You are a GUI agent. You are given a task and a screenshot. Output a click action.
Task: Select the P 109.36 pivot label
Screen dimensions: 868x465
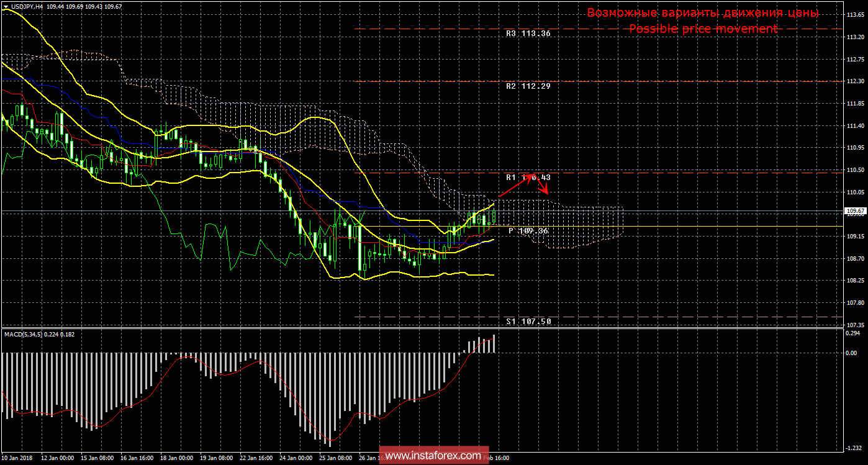pyautogui.click(x=528, y=230)
